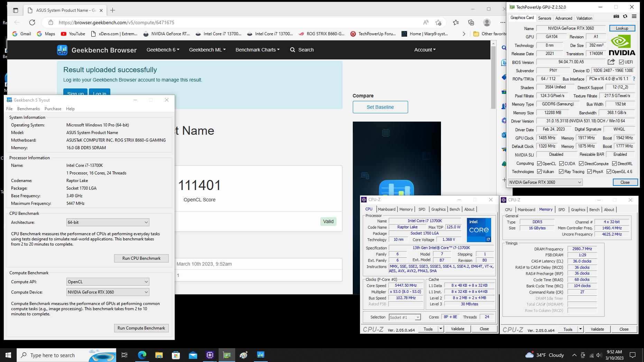The image size is (644, 362).
Task: Click the GPU-Z screenshot camera icon
Action: pyautogui.click(x=616, y=16)
